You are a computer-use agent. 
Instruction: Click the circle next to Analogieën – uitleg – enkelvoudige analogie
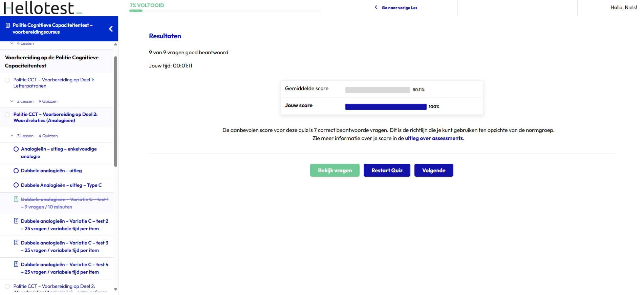(16, 149)
